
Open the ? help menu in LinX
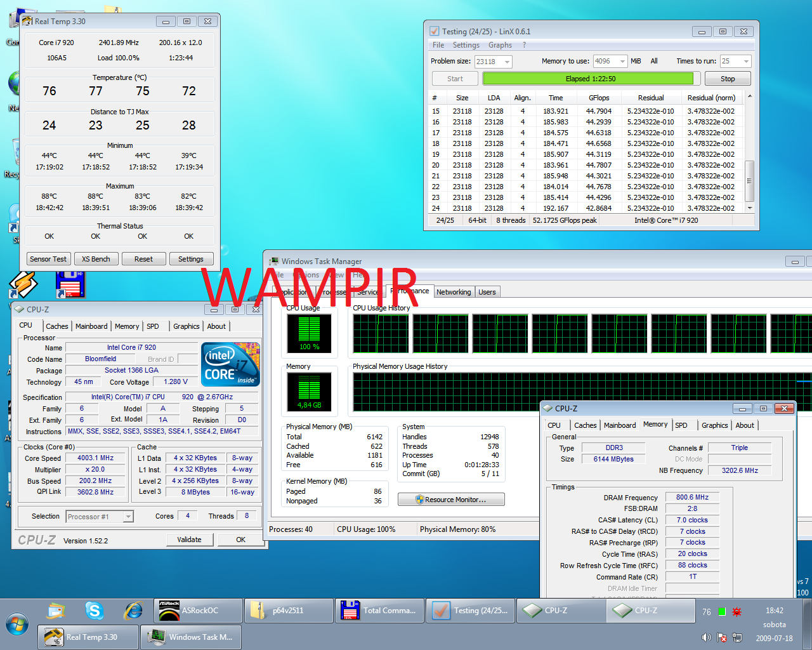[524, 45]
